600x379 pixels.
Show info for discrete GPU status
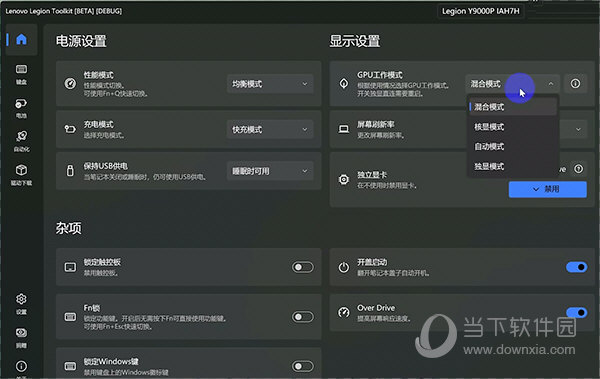click(x=578, y=168)
